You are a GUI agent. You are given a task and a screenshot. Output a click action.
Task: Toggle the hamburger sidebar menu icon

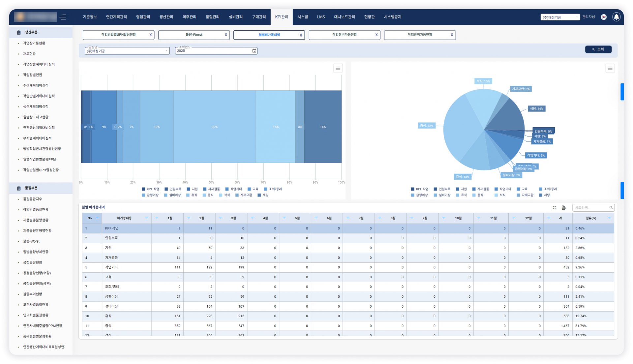click(x=63, y=17)
